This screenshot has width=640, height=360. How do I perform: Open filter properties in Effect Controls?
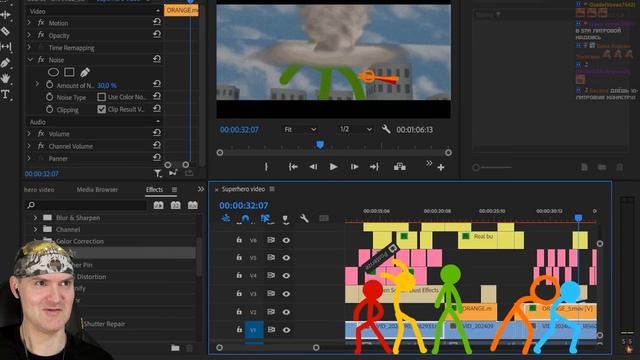pos(158,173)
